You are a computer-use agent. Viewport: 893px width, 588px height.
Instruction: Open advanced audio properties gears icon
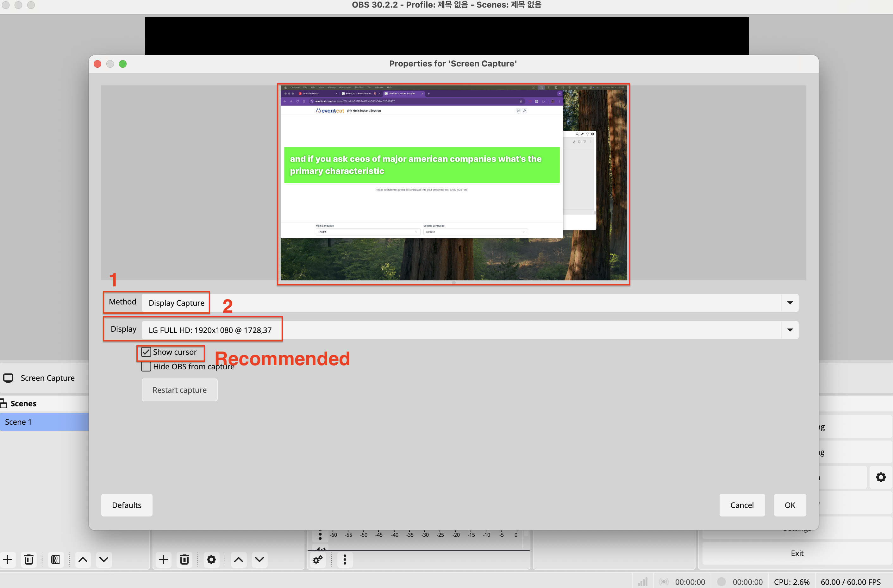(x=317, y=560)
